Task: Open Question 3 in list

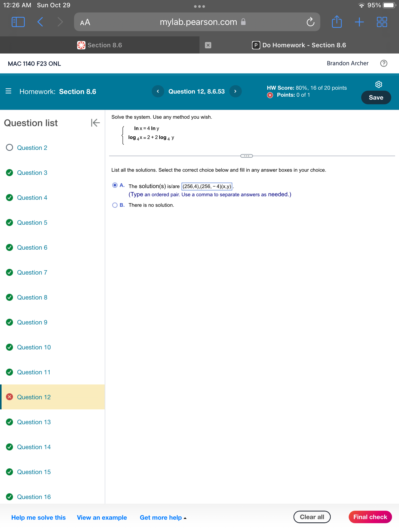Action: pyautogui.click(x=32, y=173)
